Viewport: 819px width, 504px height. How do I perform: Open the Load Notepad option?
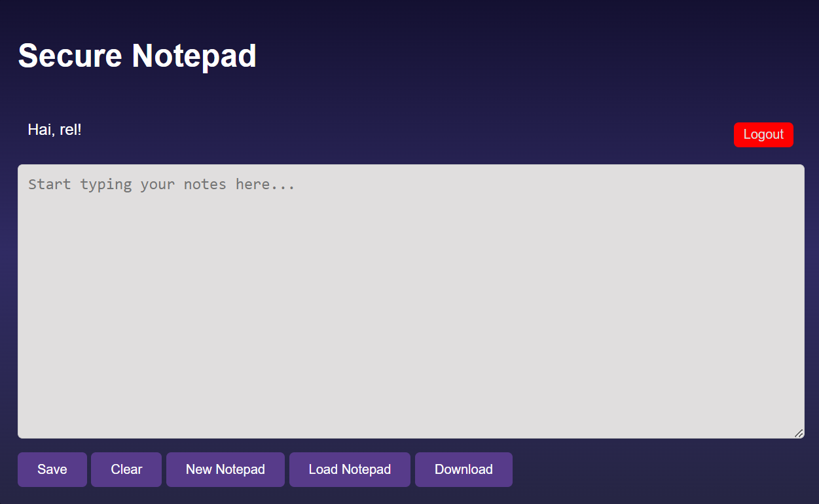[350, 469]
